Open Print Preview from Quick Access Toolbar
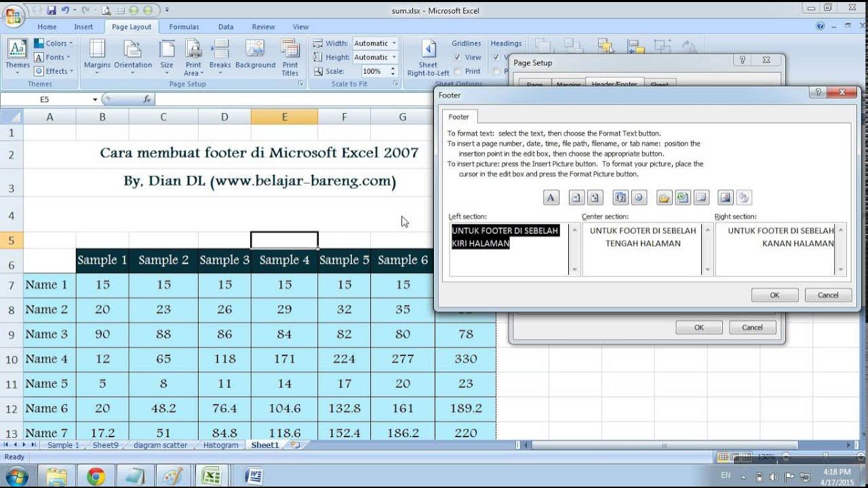The width and height of the screenshot is (868, 488). [x=106, y=10]
